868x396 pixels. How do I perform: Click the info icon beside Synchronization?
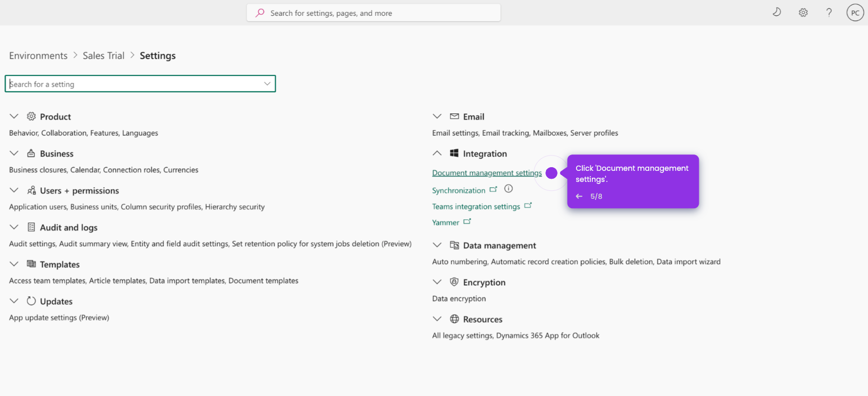(509, 189)
